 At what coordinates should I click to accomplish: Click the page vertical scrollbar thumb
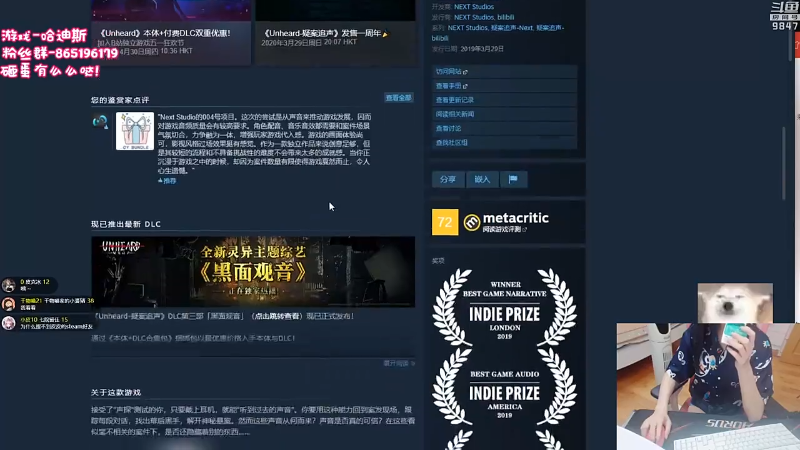[x=784, y=163]
